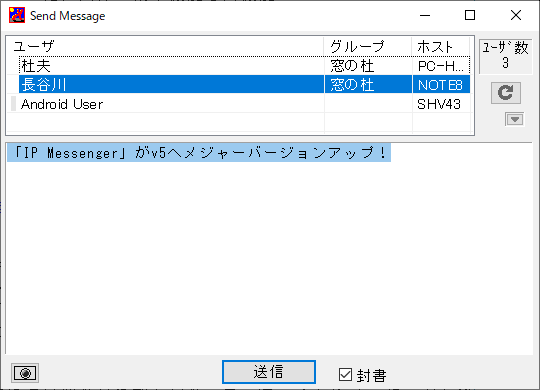This screenshot has width=540, height=390.
Task: Click 窓の杜 group cell in 杜夫 row
Action: (x=368, y=65)
